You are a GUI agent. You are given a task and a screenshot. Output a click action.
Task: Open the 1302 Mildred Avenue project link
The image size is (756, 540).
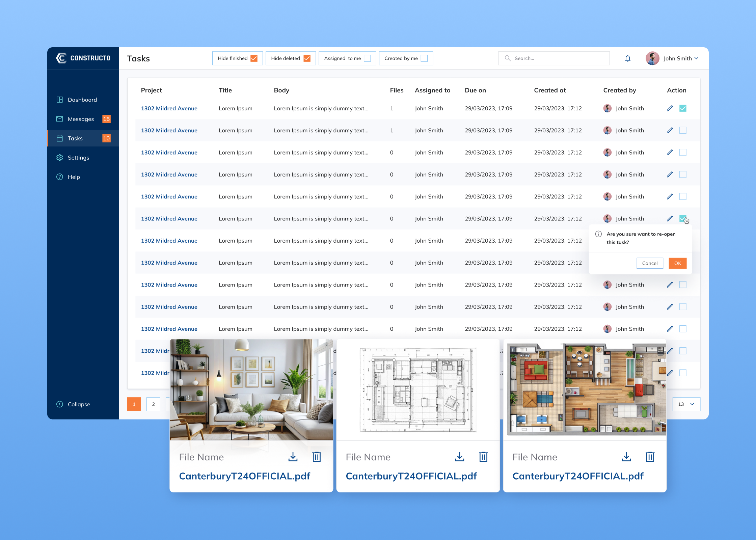pos(169,108)
